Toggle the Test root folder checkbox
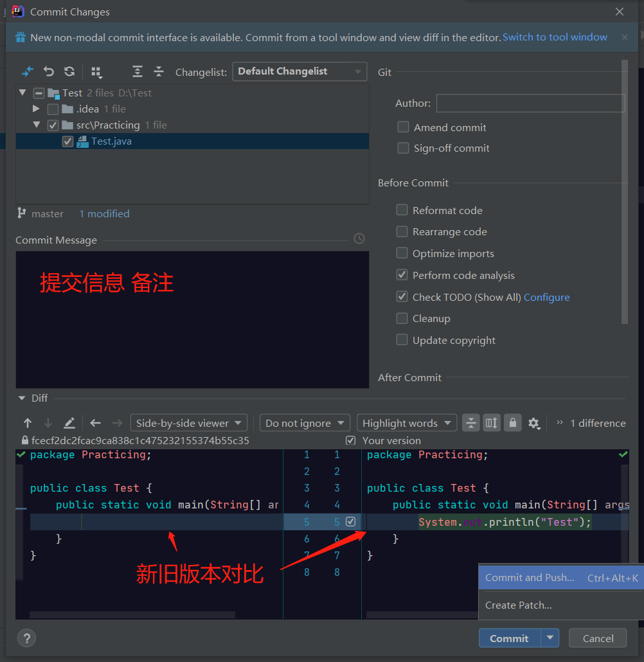 [x=39, y=93]
